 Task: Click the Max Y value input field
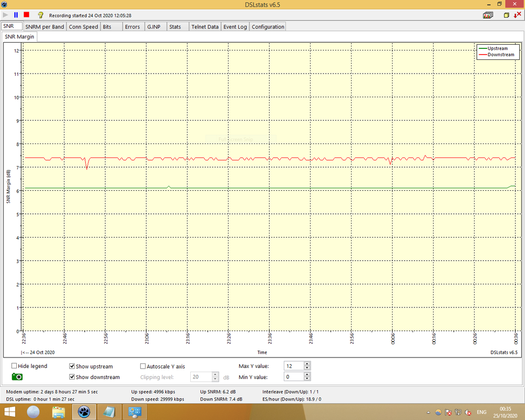pos(293,365)
